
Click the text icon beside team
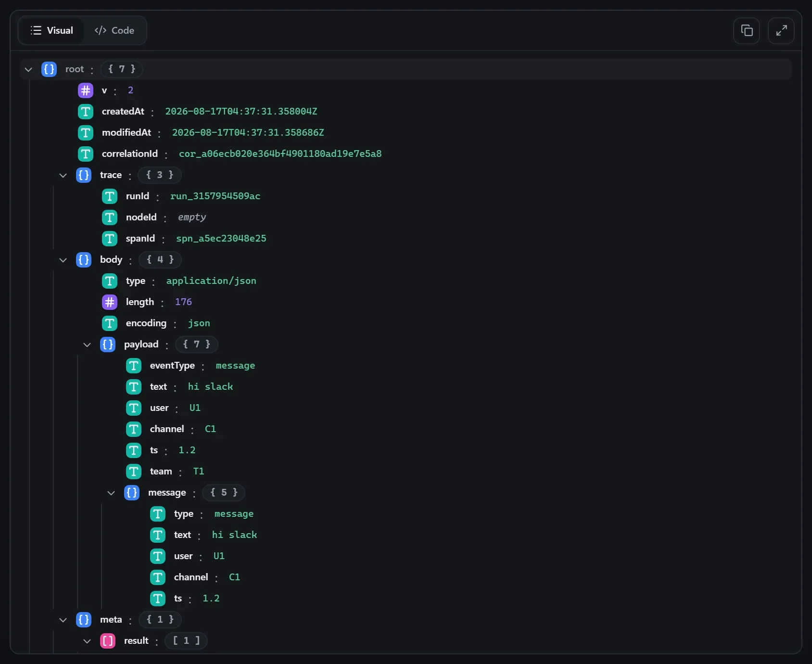134,472
